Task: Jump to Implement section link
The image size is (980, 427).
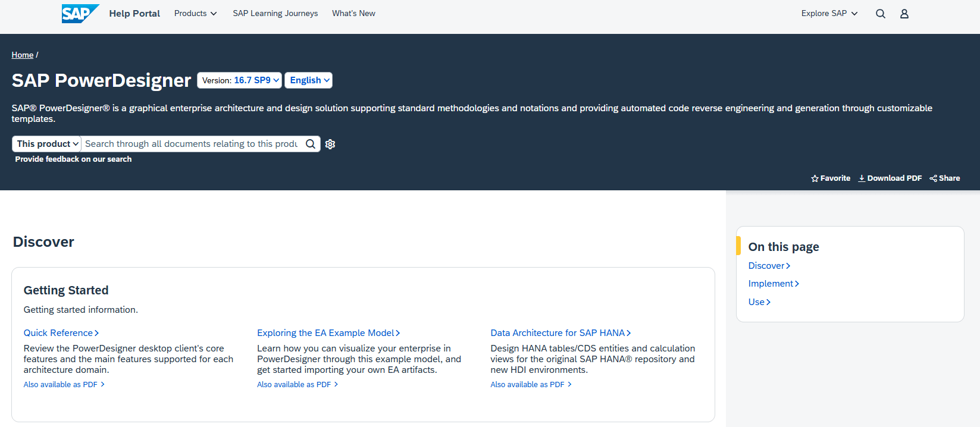Action: coord(774,284)
